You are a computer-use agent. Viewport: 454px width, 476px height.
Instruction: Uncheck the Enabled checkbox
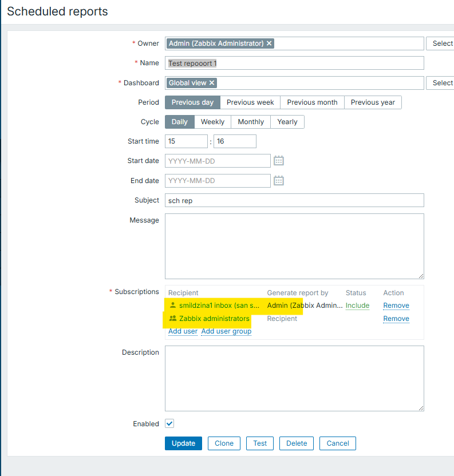coord(169,424)
